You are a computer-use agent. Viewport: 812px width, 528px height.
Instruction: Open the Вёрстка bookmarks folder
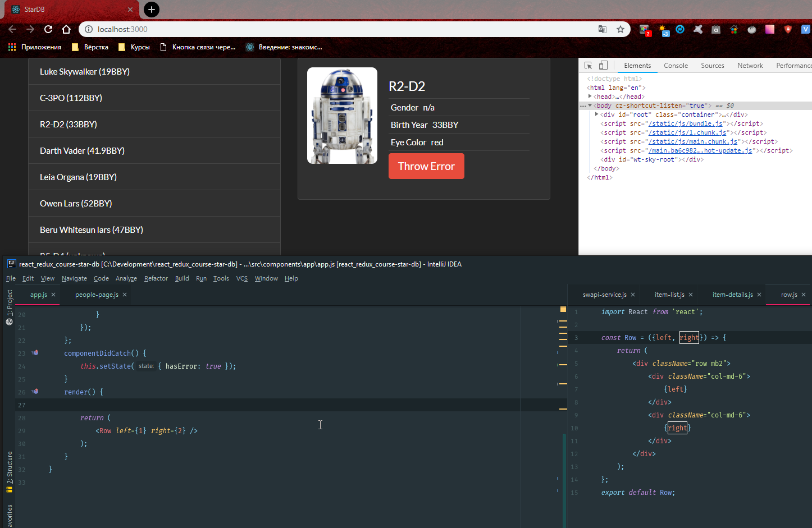tap(90, 47)
